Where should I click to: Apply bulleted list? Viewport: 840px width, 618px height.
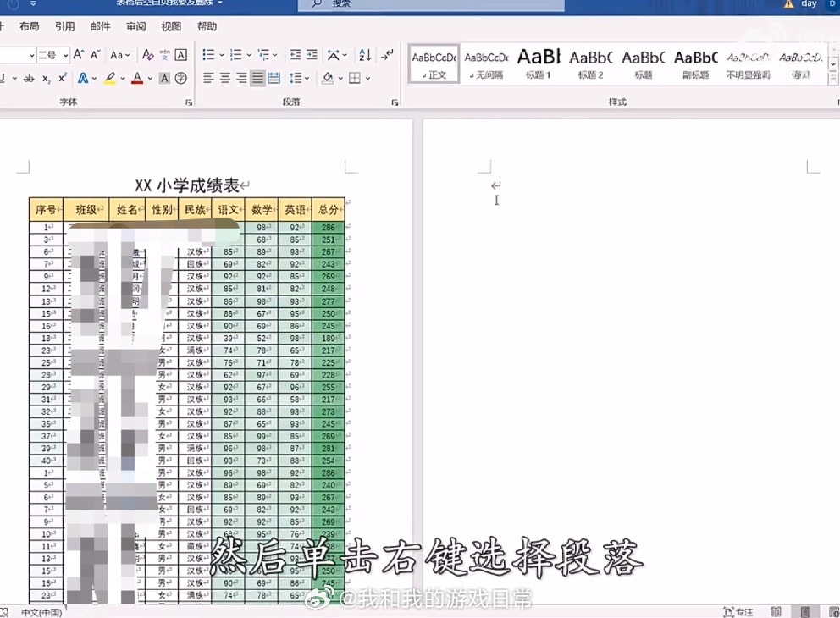[208, 55]
